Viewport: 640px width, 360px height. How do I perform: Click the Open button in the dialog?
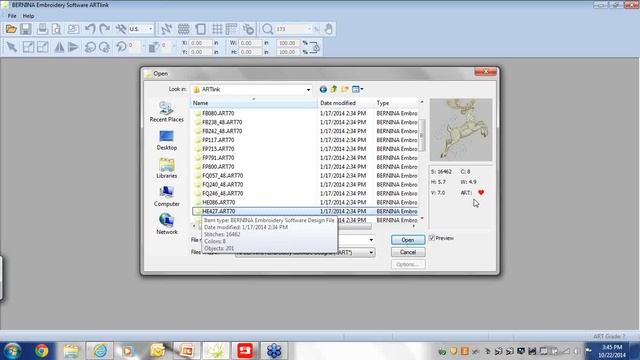point(408,240)
